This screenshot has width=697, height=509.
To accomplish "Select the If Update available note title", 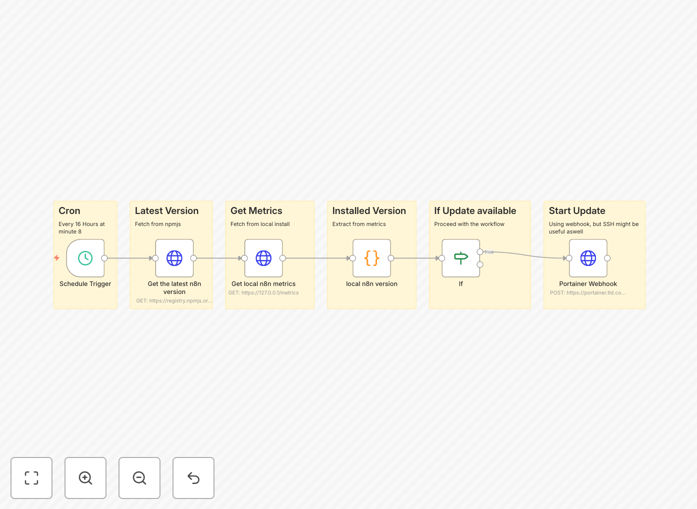I will pos(475,211).
